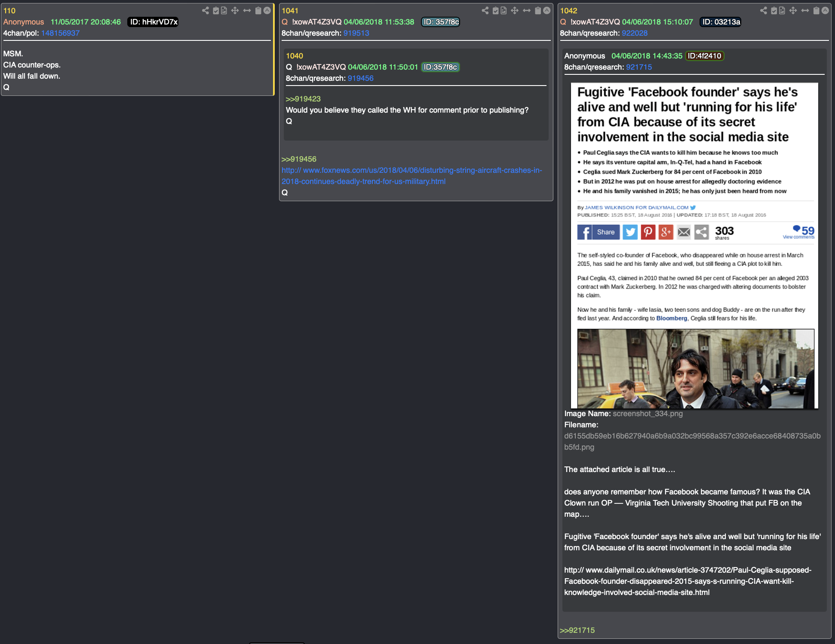
Task: Click the image file icon on post 1042
Action: click(x=782, y=10)
